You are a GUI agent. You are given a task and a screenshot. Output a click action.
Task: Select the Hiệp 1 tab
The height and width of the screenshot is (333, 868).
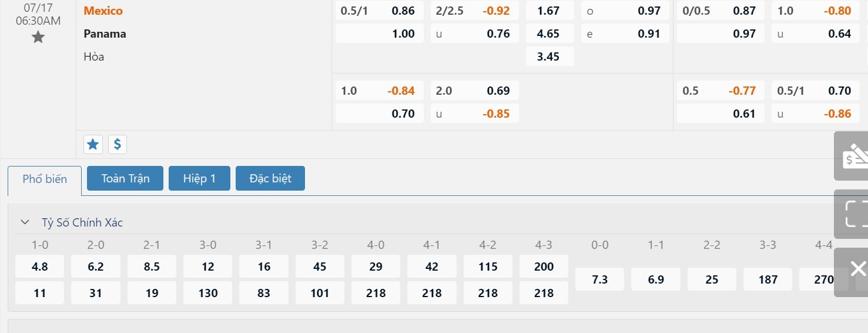[x=199, y=178]
